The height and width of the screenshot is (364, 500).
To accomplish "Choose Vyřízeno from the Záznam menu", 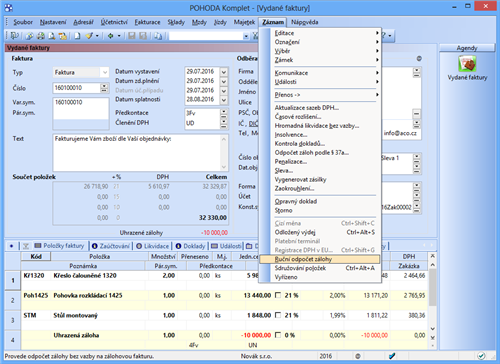I will tap(286, 277).
